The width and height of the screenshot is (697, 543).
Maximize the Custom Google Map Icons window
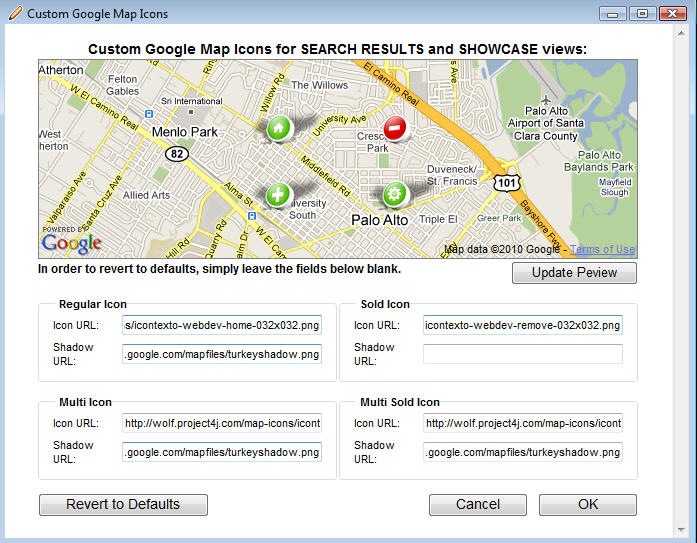tap(642, 14)
